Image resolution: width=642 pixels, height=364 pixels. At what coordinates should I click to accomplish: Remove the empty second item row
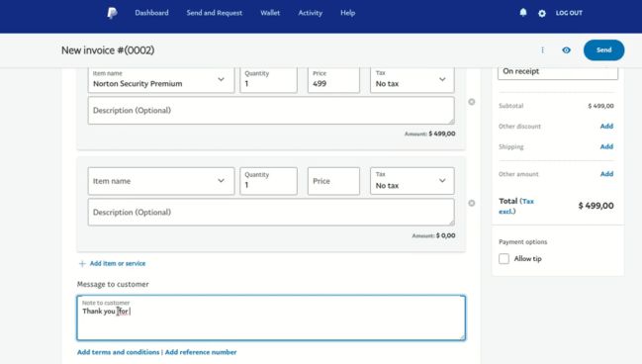click(x=472, y=203)
